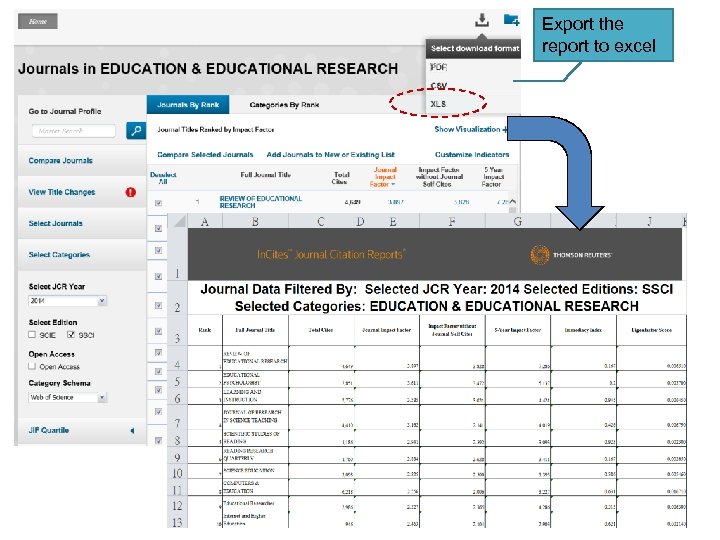The image size is (720, 540).
Task: Click Add Journals to New or Existing List
Action: tap(331, 155)
